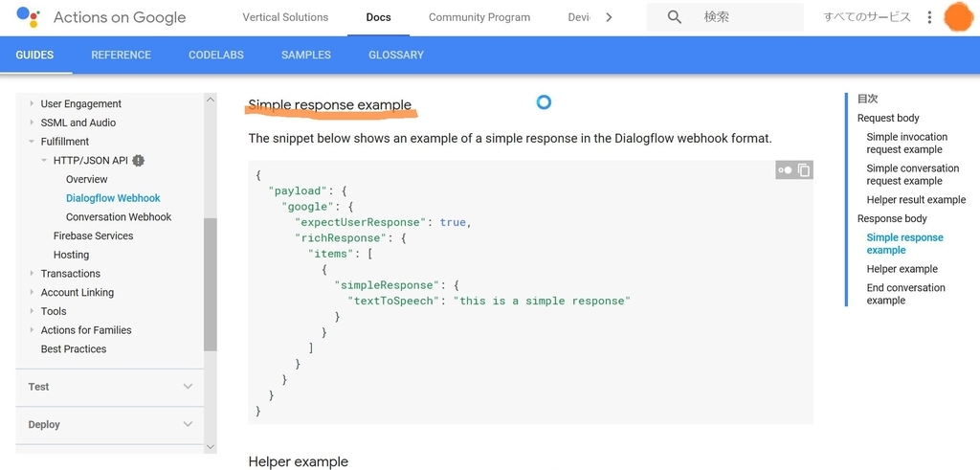This screenshot has width=980, height=470.
Task: Click the "expectUserResponse" key in code
Action: click(362, 222)
